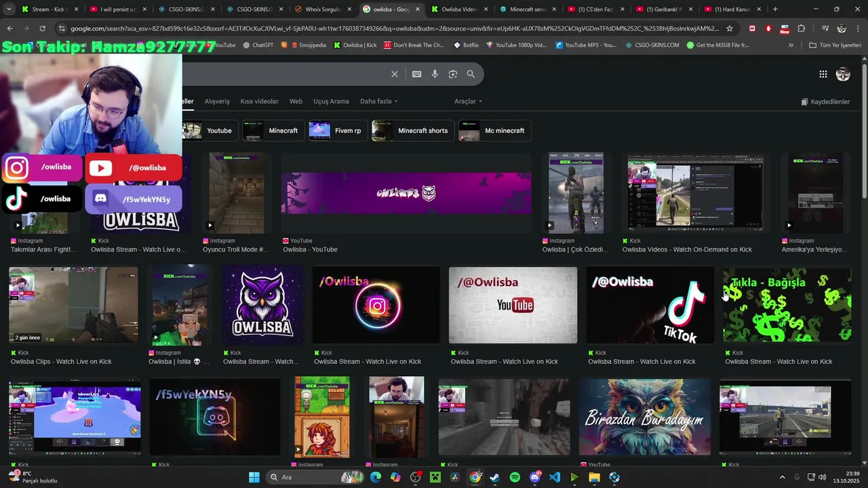The height and width of the screenshot is (488, 868).
Task: Open Chrome's three-dot menu
Action: 858,28
